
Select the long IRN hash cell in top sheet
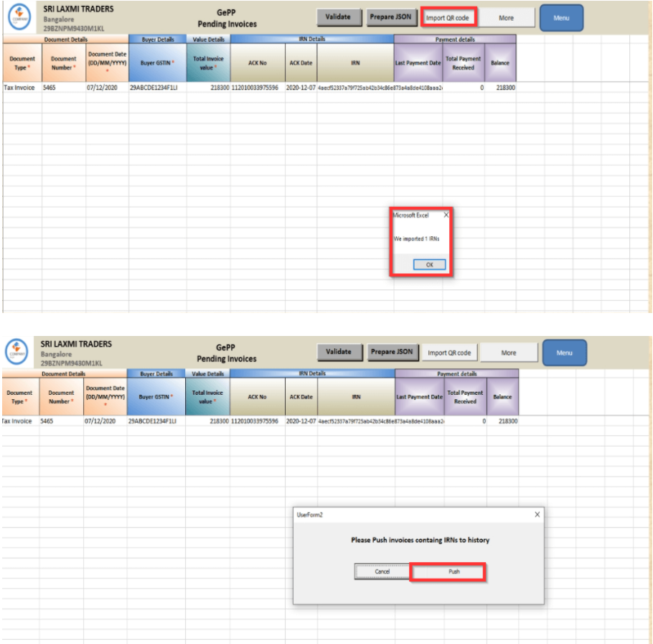(380, 88)
